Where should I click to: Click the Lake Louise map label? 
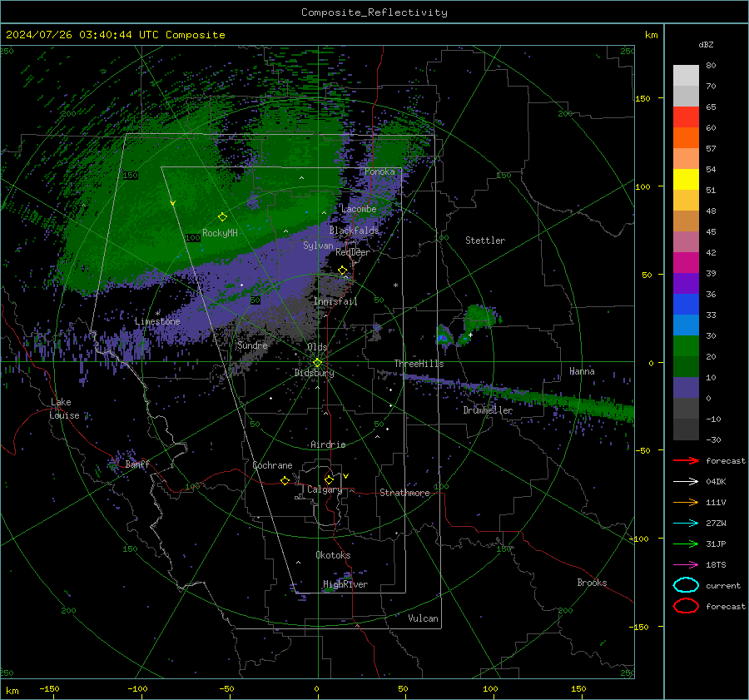point(65,409)
